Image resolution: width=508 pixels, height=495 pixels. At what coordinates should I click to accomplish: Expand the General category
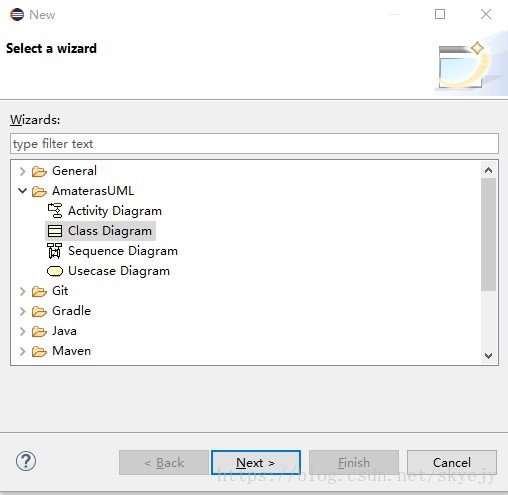click(x=22, y=171)
